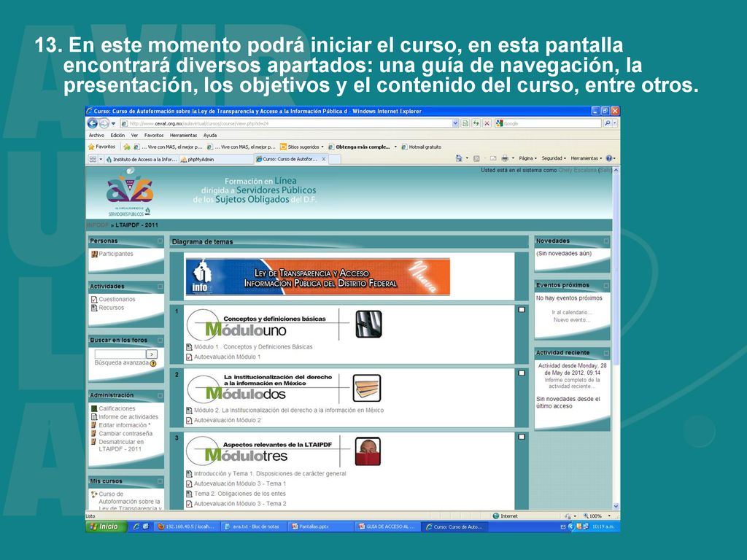Toggle the highlight box for topic 3

(522, 437)
